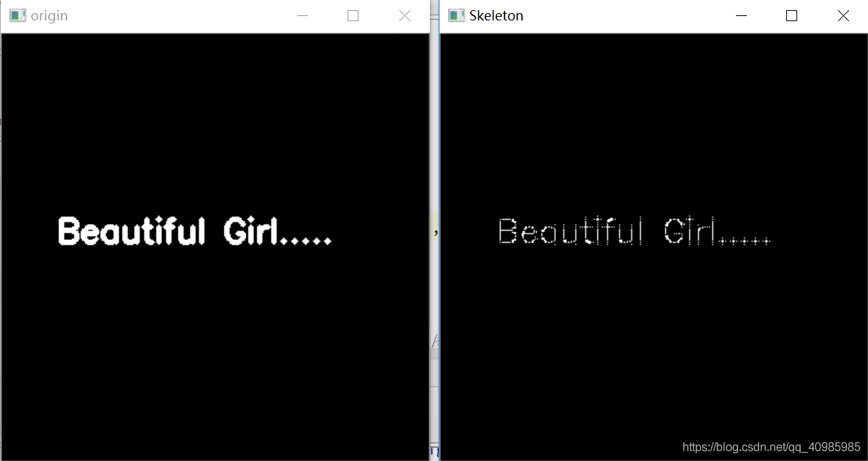Click the origin window's title bar icon

click(x=18, y=15)
